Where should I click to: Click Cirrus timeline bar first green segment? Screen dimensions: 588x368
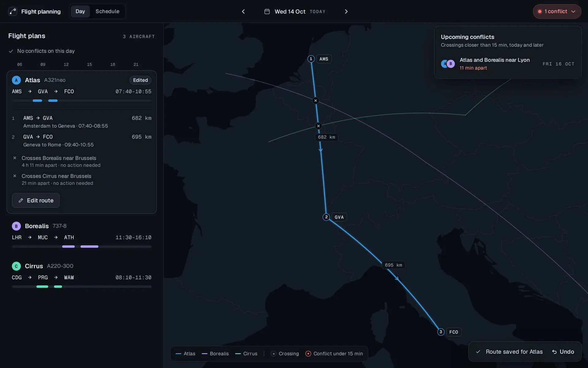pos(42,287)
